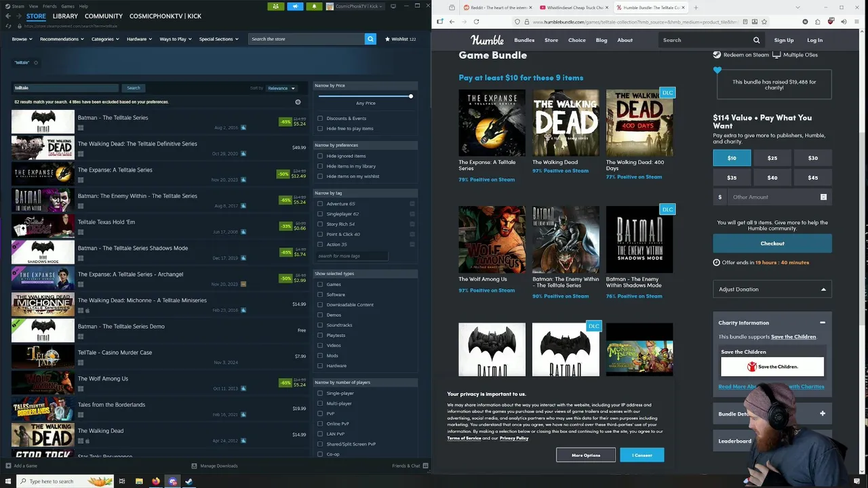Remove the "telltale" search tag chip

point(36,62)
